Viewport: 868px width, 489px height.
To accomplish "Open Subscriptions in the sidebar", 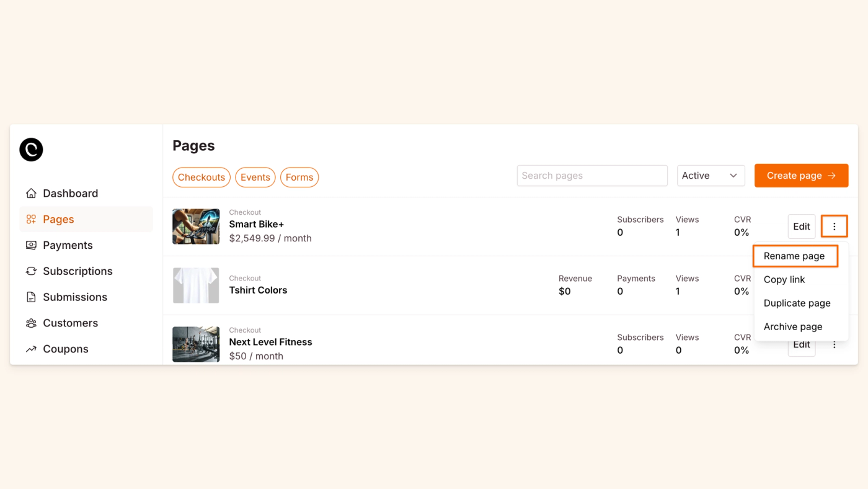I will coord(86,271).
